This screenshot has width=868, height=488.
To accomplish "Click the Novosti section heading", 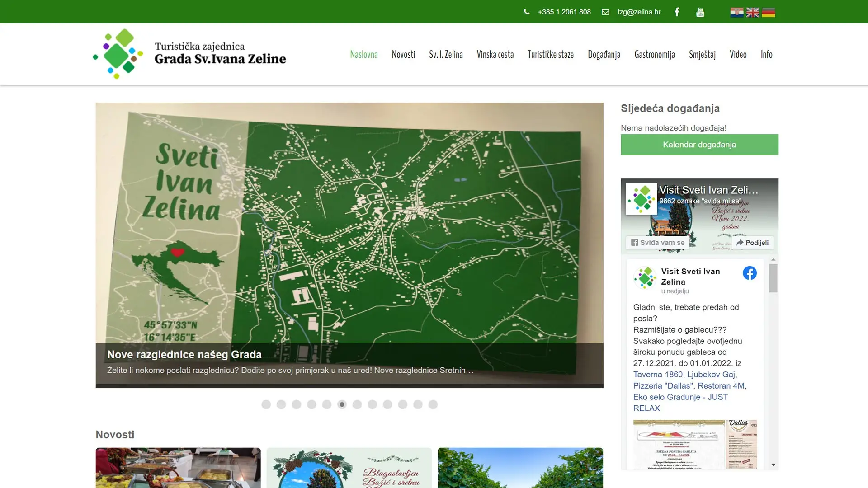I will click(115, 435).
